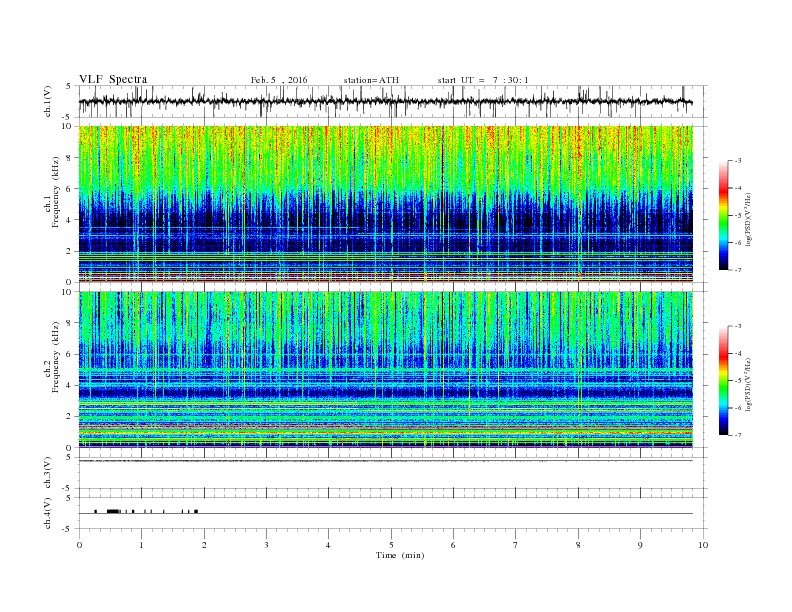792x612 pixels.
Task: Click the ch.2 "Frequency (kHz)" axis label
Action: click(x=56, y=357)
